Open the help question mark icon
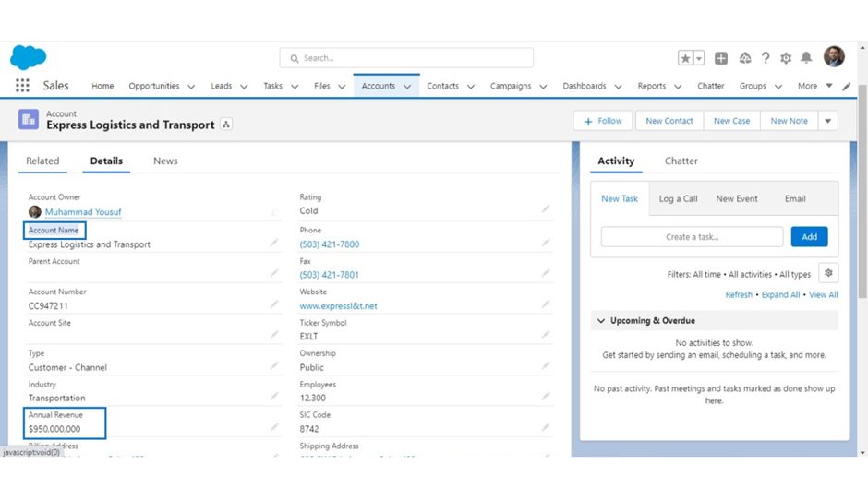Viewport: 868px width, 488px height. pyautogui.click(x=766, y=58)
